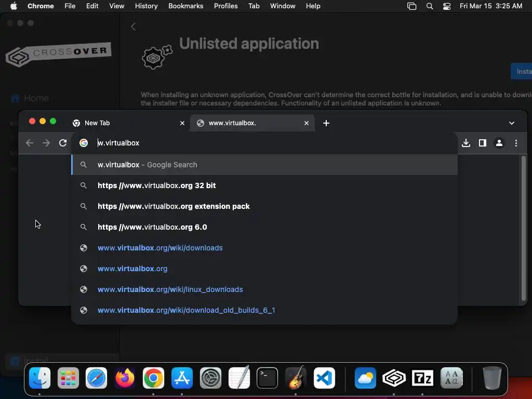Open Chrome profile avatar icon
This screenshot has width=532, height=399.
(499, 143)
